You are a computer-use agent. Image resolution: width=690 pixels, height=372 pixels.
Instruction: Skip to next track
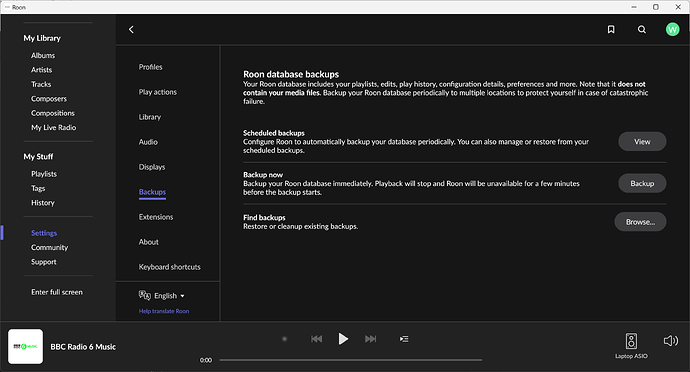(371, 339)
